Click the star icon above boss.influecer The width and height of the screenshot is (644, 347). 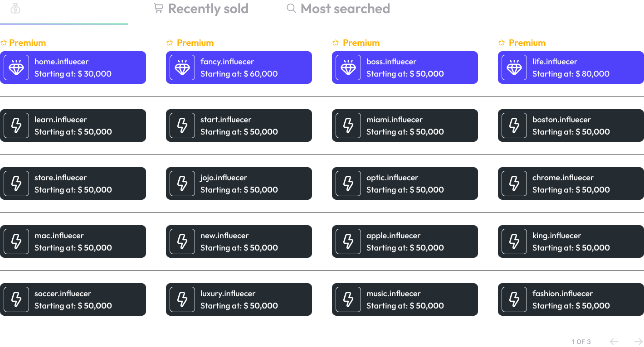point(336,42)
